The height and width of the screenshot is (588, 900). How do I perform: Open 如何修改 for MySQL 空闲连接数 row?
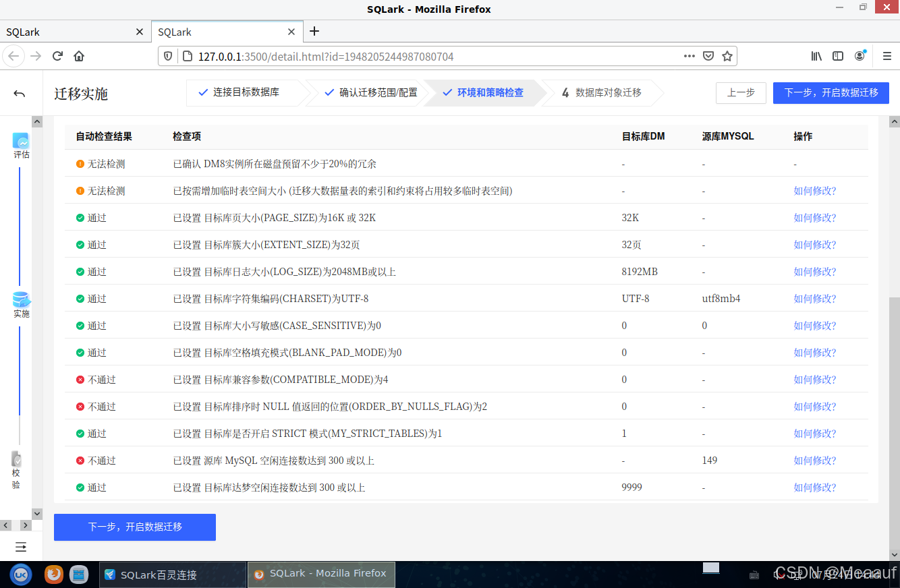(x=815, y=461)
